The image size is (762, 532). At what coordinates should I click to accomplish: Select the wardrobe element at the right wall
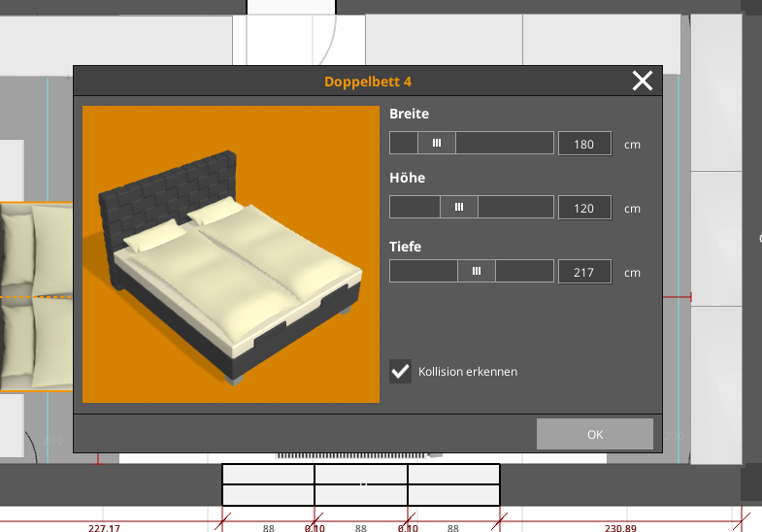716,239
